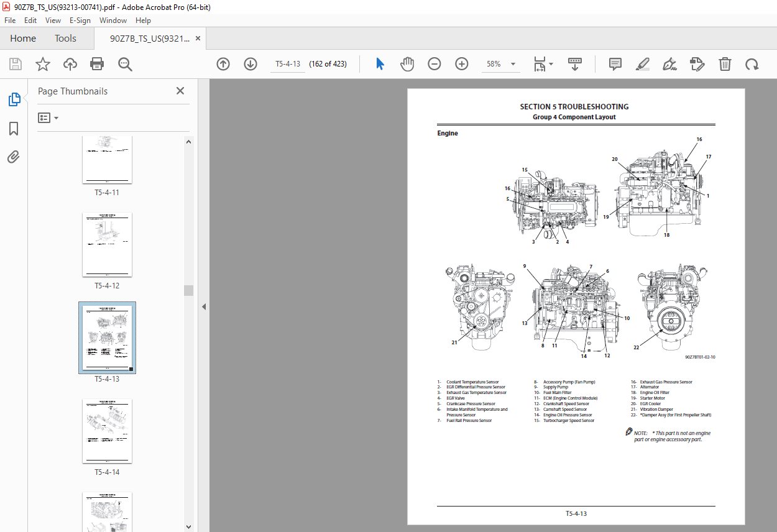The width and height of the screenshot is (777, 532).
Task: Click the '(162 of 423)' page count
Action: [x=328, y=64]
